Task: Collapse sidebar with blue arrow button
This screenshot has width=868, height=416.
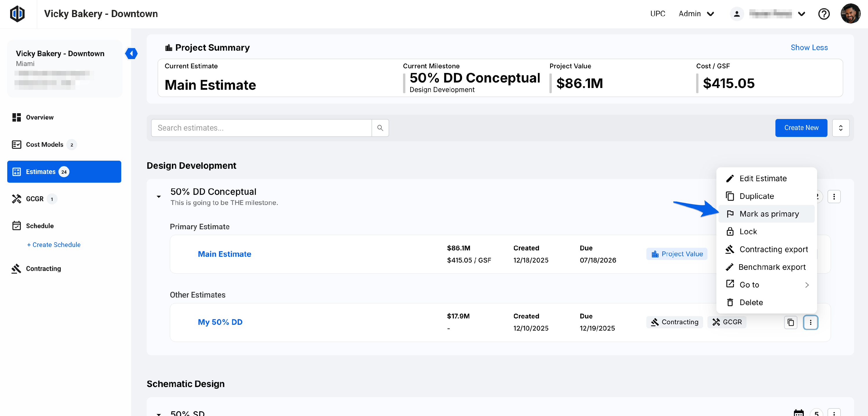Action: [131, 53]
